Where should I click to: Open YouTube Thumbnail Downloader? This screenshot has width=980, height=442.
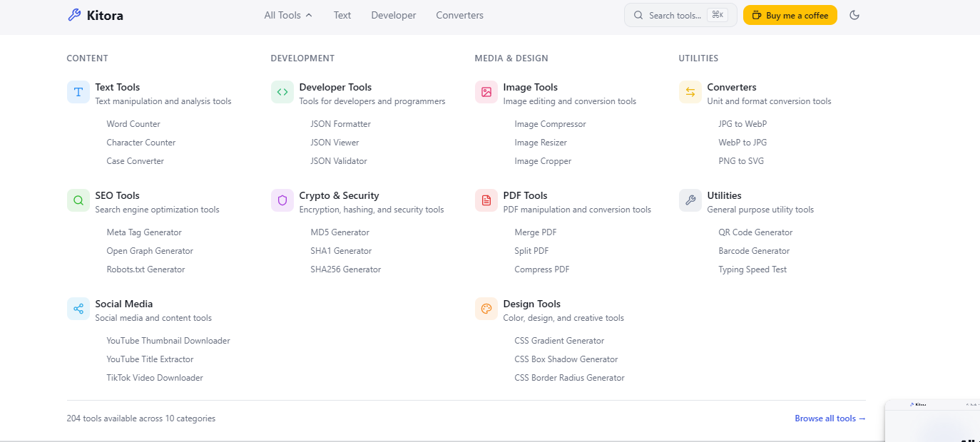pyautogui.click(x=168, y=341)
